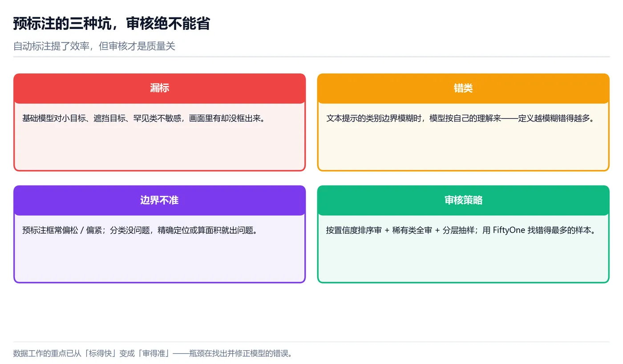
Task: Click the footer note starting with 数据工作的重点
Action: (153, 354)
